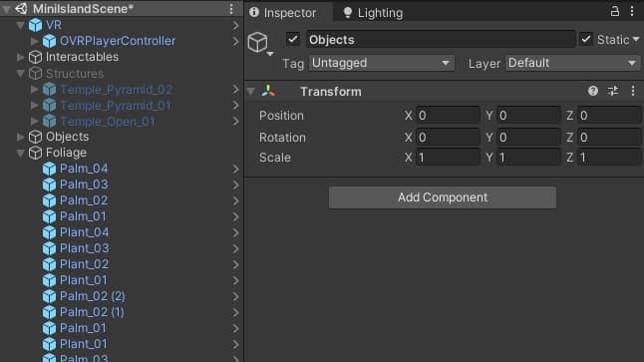644x362 pixels.
Task: Open Temple_Open_01 prefab via right chevron
Action: 235,122
